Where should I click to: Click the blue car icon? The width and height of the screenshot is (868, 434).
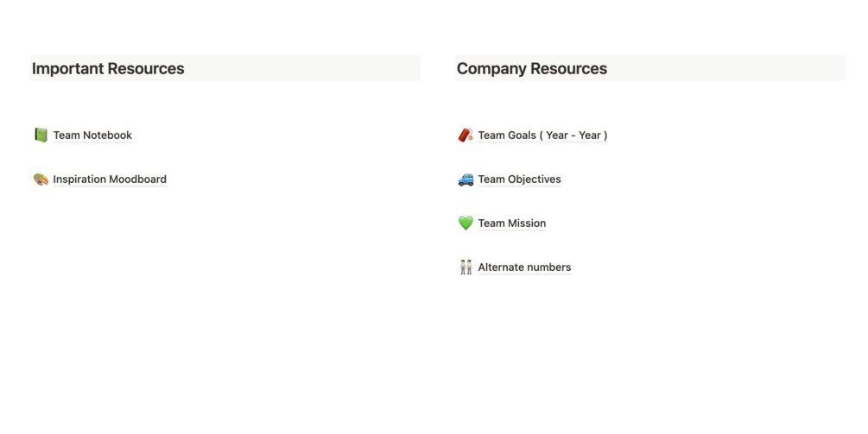tap(466, 179)
